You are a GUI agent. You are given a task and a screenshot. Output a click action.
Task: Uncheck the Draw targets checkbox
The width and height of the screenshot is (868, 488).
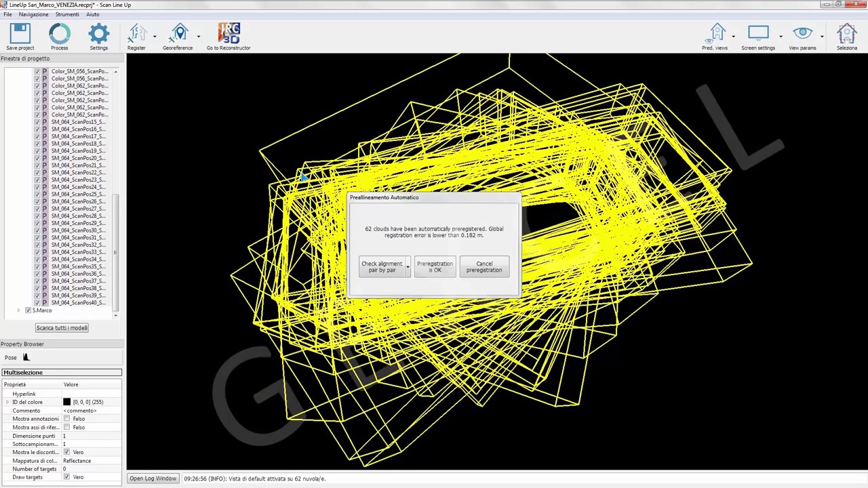click(x=66, y=477)
